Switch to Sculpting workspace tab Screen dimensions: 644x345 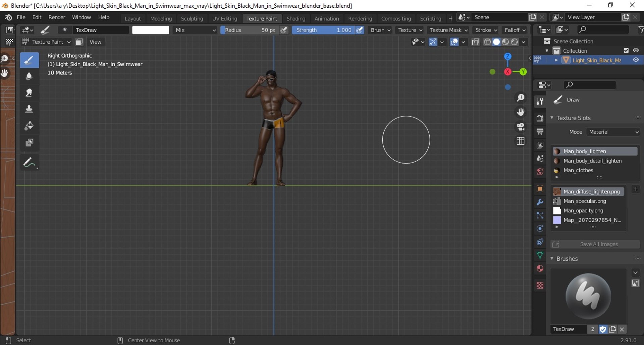coord(192,19)
